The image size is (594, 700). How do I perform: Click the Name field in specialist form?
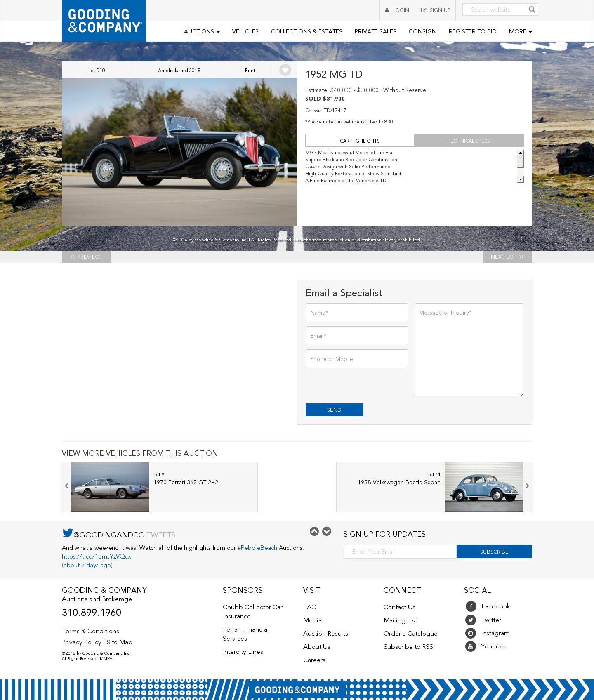point(357,313)
